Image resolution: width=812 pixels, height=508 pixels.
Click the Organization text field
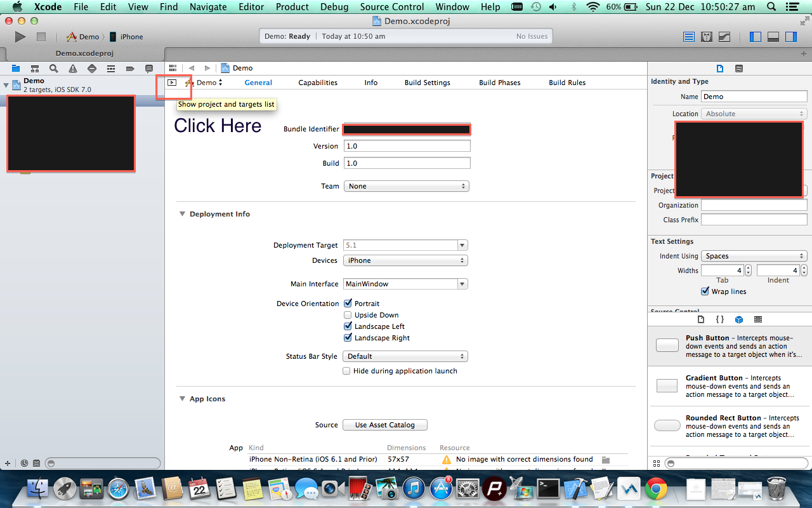tap(754, 205)
